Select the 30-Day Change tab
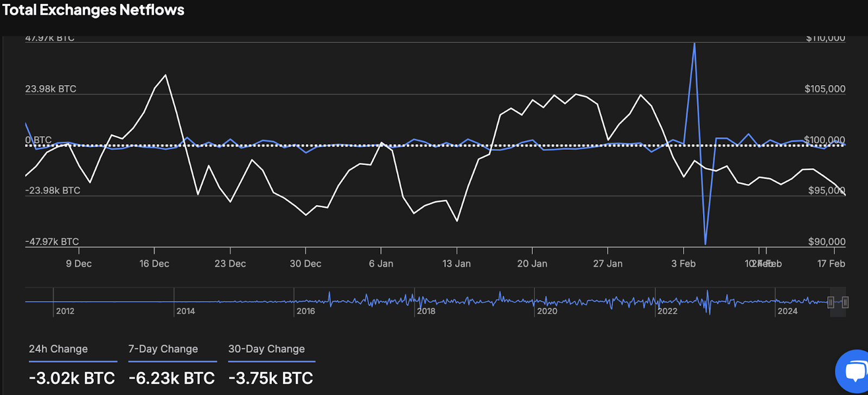 (x=266, y=349)
